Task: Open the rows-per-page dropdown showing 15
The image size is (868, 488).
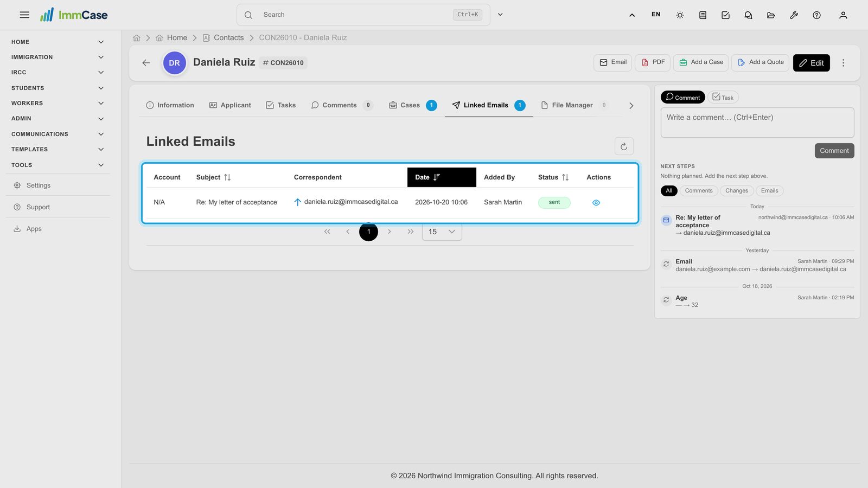Action: pos(442,232)
